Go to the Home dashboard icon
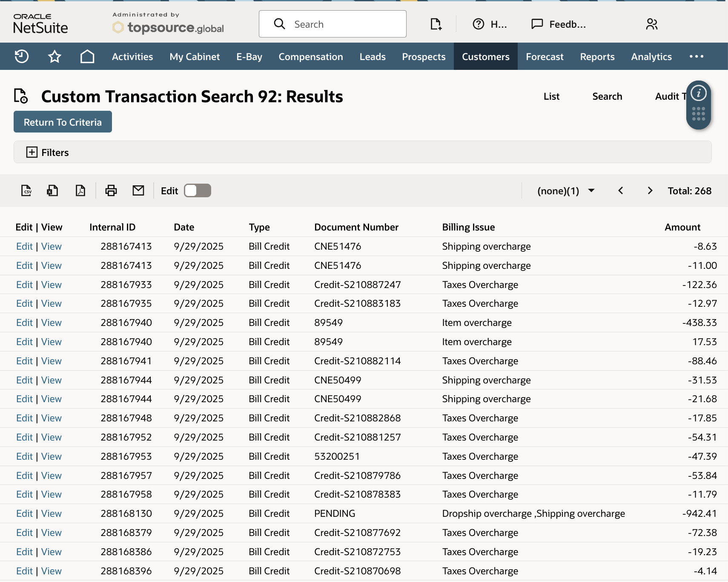The height and width of the screenshot is (582, 728). (x=87, y=56)
